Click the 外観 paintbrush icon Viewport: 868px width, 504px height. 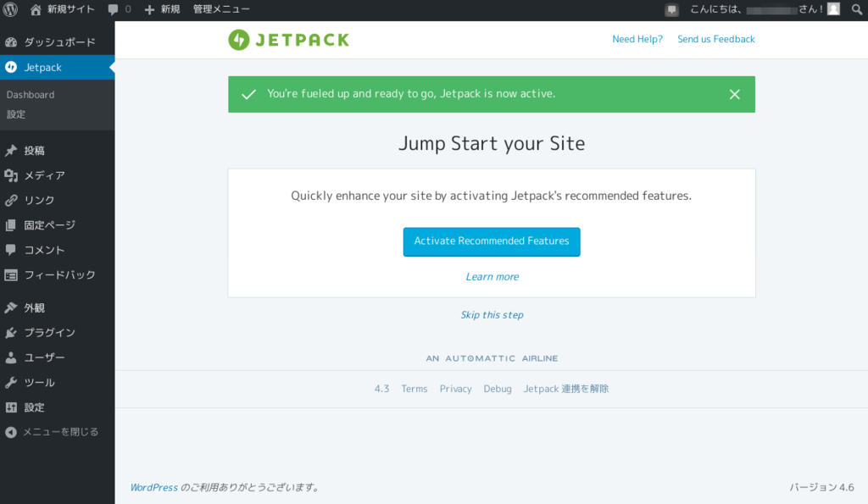[11, 307]
